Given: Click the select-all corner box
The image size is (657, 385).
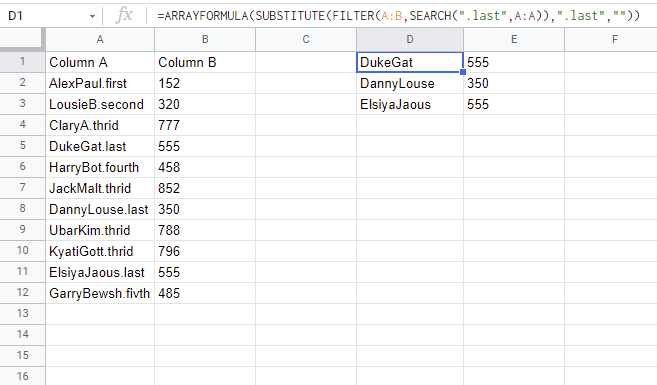Looking at the screenshot, I should pyautogui.click(x=22, y=39).
